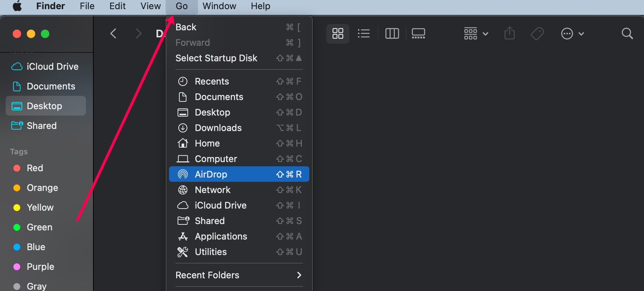Viewport: 644px width, 291px height.
Task: Open the Finder search magnifier
Action: (627, 34)
